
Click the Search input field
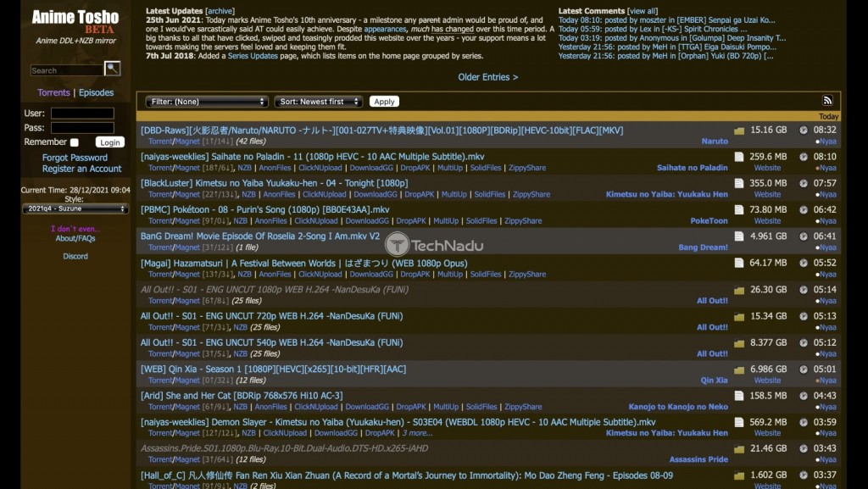[x=67, y=70]
